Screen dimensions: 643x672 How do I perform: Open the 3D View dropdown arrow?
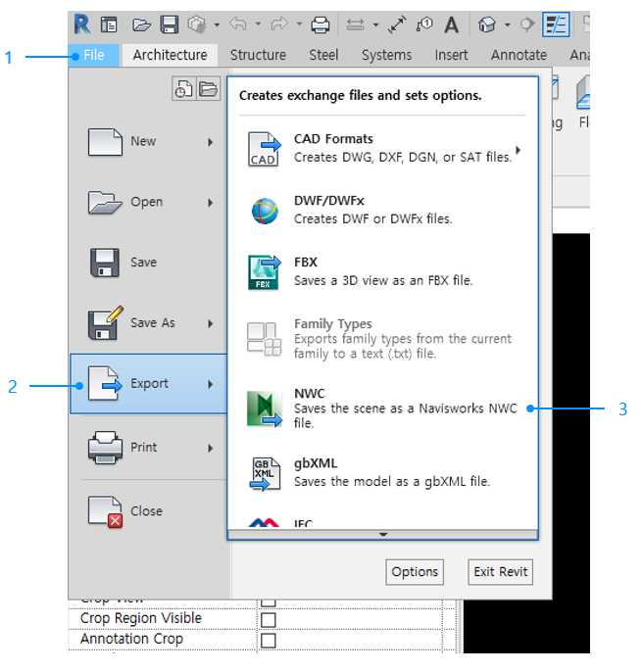[508, 24]
